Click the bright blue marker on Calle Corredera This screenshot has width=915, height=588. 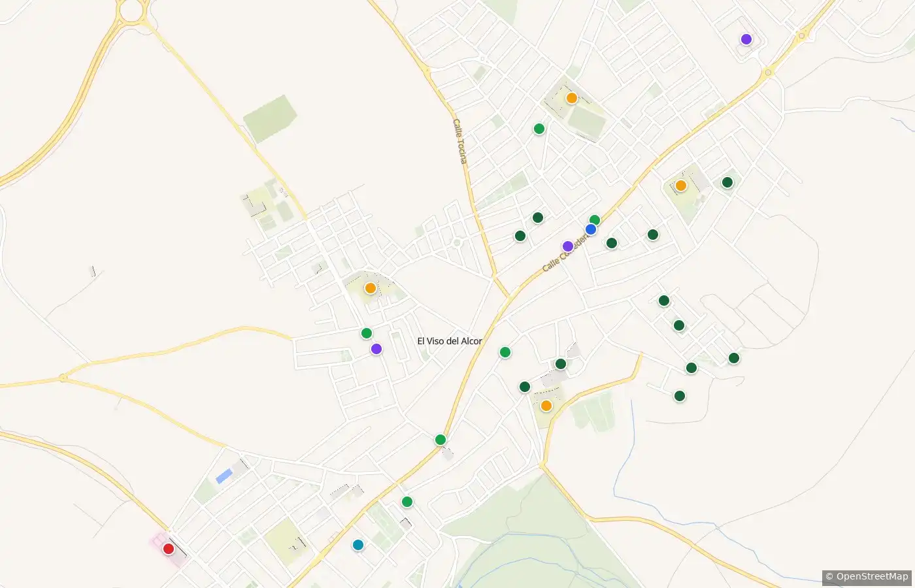(591, 229)
